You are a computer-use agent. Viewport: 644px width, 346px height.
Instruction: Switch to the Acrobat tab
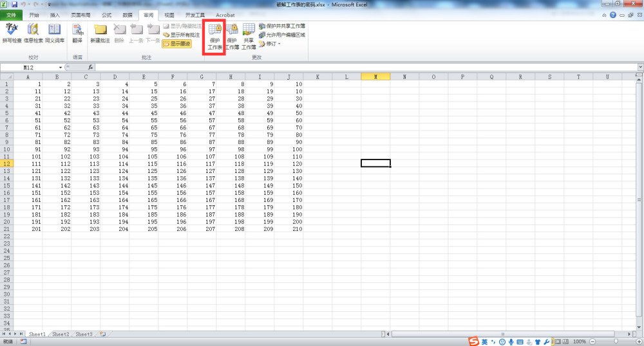(225, 15)
